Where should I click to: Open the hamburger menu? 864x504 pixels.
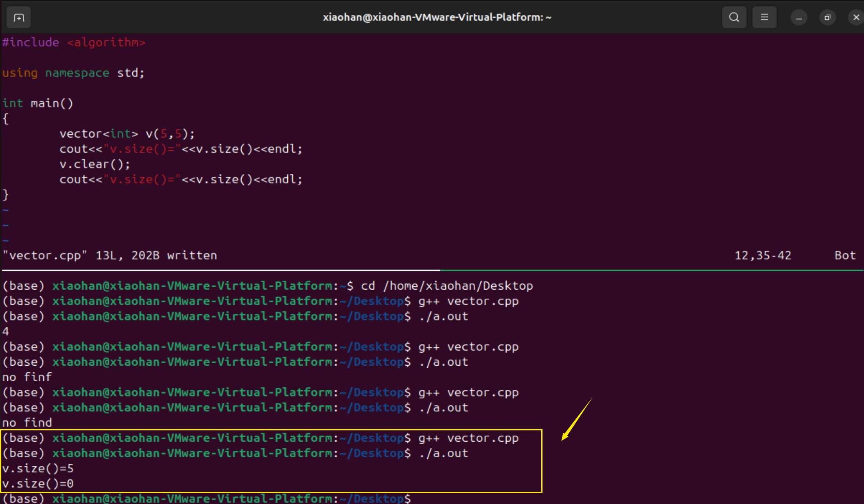pos(764,17)
